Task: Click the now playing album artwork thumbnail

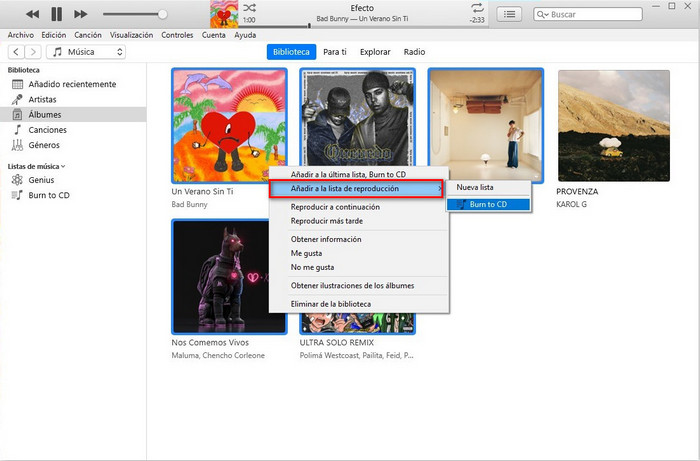Action: 224,14
